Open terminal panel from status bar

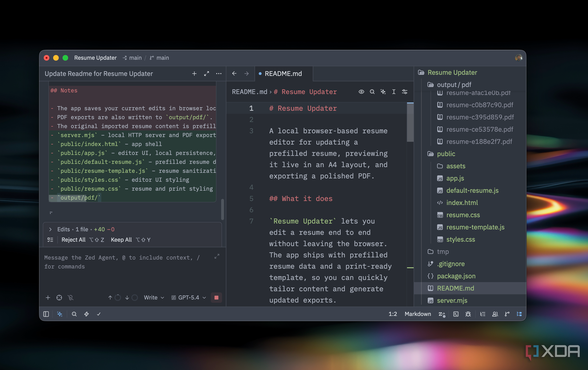click(456, 314)
